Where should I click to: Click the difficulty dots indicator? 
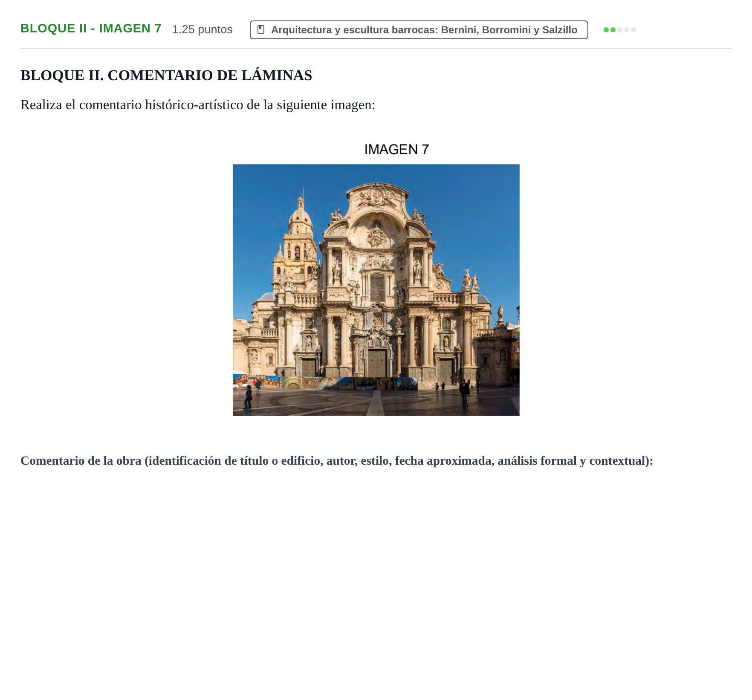tap(619, 30)
